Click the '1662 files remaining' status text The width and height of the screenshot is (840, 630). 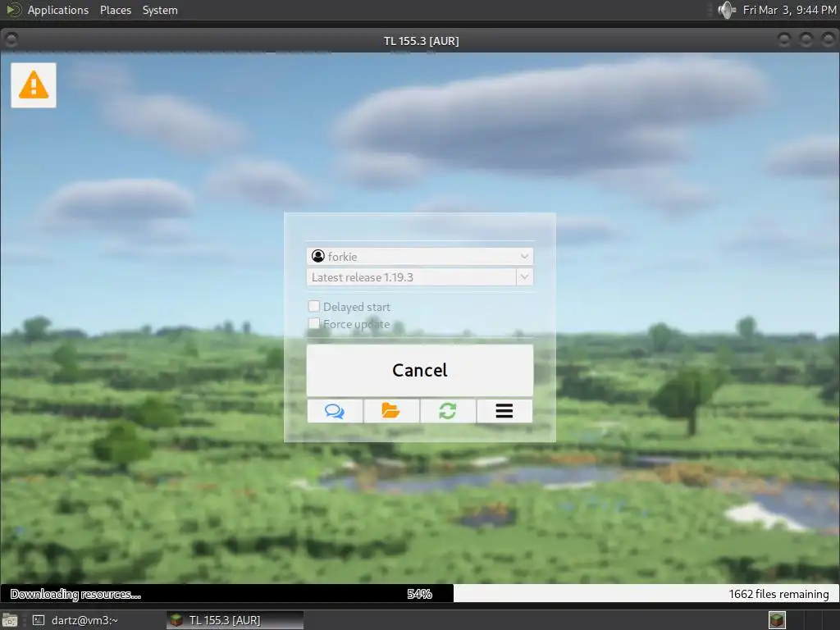tap(778, 594)
